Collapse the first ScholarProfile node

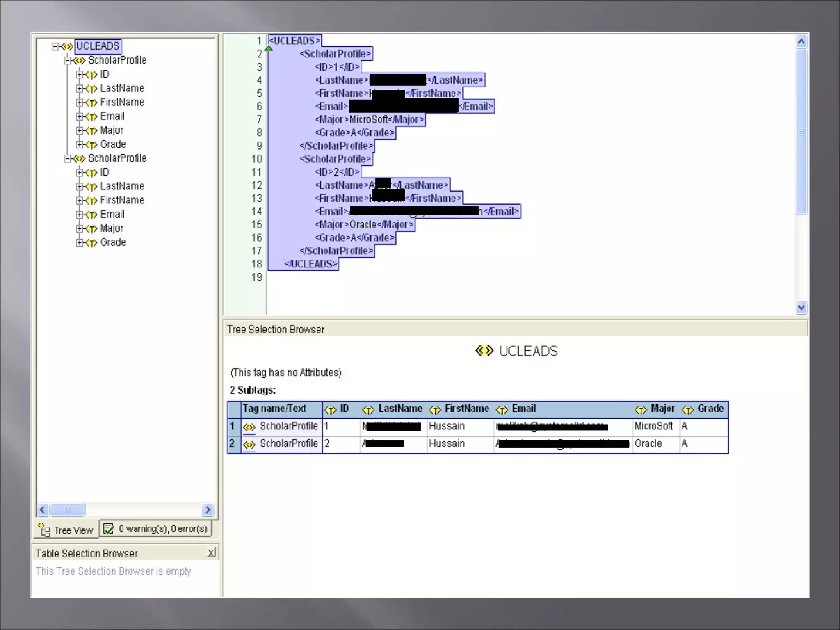coord(67,61)
